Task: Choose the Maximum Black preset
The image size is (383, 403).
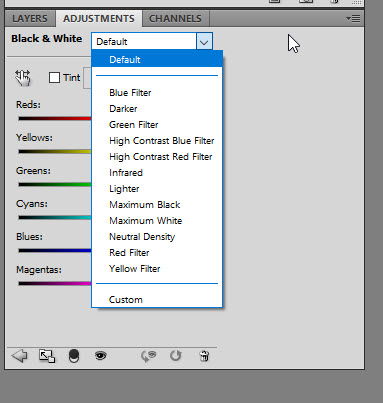Action: click(157, 205)
